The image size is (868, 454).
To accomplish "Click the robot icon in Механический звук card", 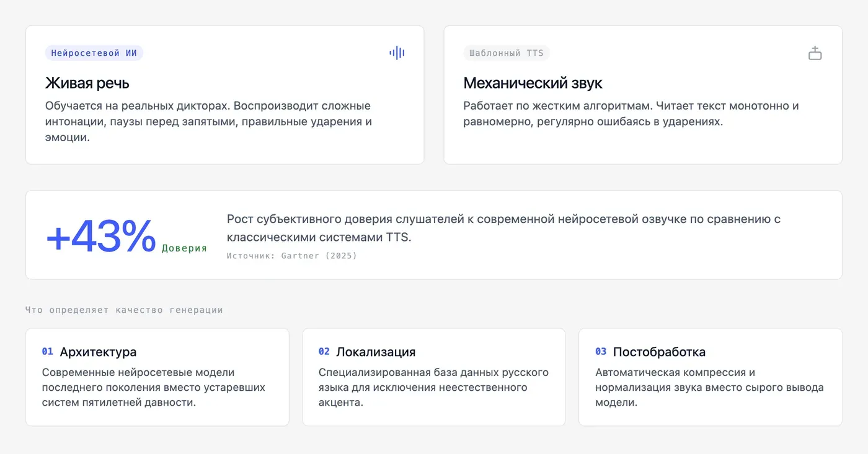I will (815, 53).
